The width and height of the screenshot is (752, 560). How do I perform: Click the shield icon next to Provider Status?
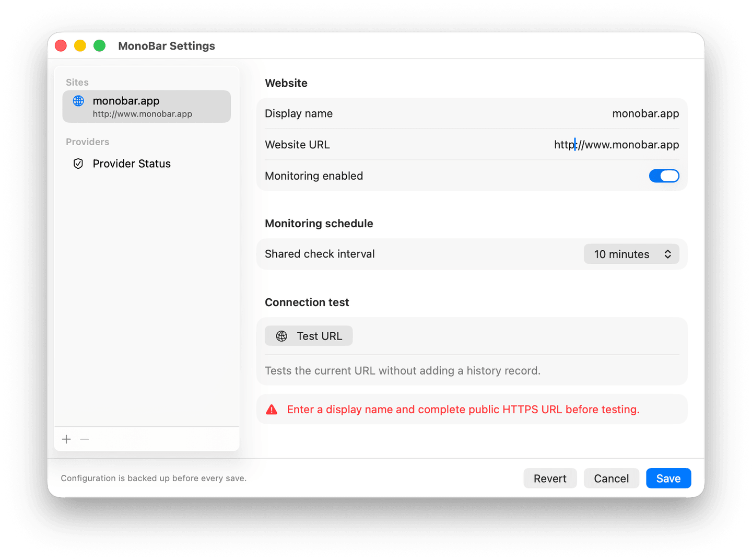pyautogui.click(x=78, y=164)
